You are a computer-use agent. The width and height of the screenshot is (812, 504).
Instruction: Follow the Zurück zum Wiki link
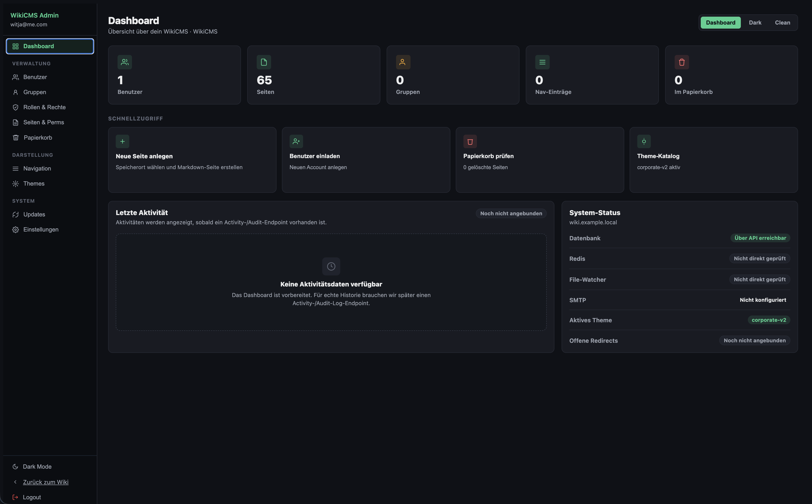tap(46, 482)
